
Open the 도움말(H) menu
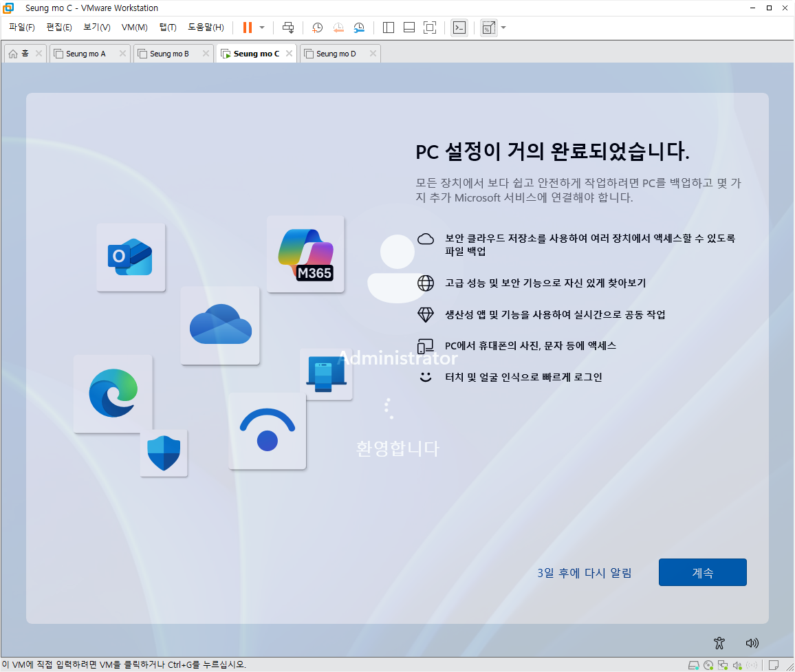coord(206,27)
